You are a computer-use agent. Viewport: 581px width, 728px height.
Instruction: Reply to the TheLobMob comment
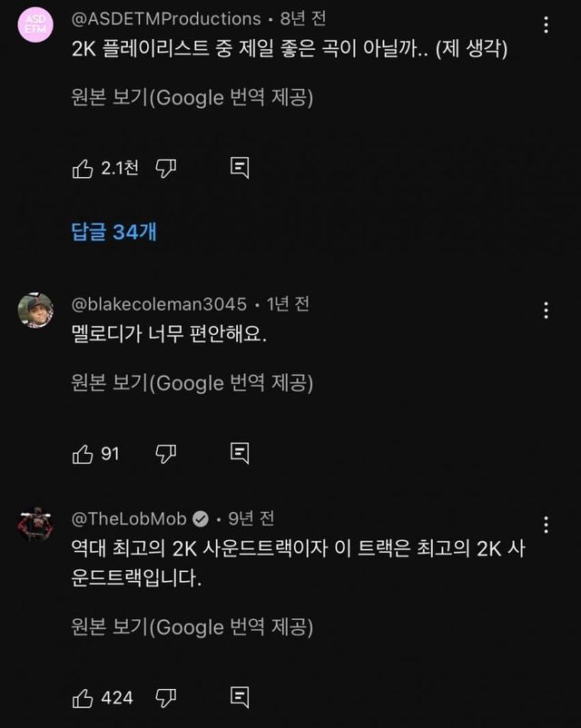pyautogui.click(x=240, y=697)
